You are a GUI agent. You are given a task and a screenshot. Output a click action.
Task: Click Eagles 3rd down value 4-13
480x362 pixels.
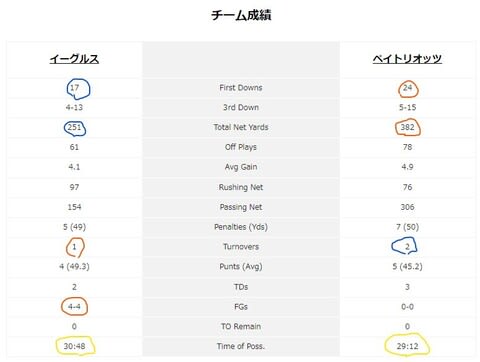point(74,107)
